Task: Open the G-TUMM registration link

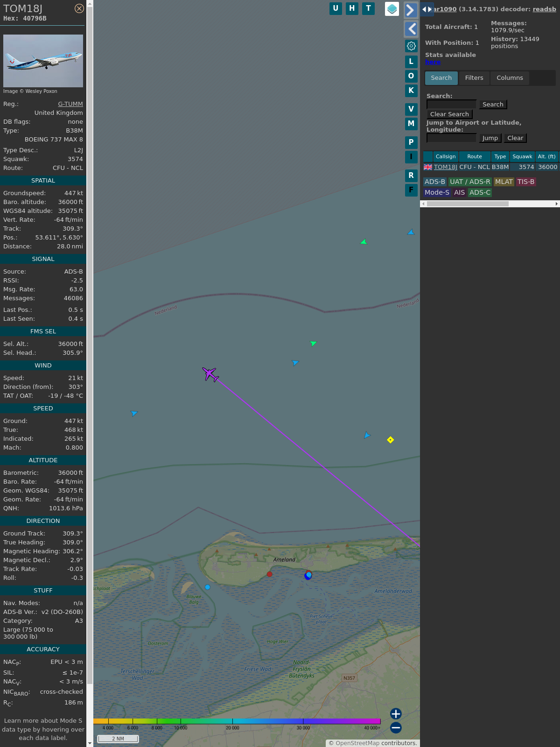Action: coord(70,104)
